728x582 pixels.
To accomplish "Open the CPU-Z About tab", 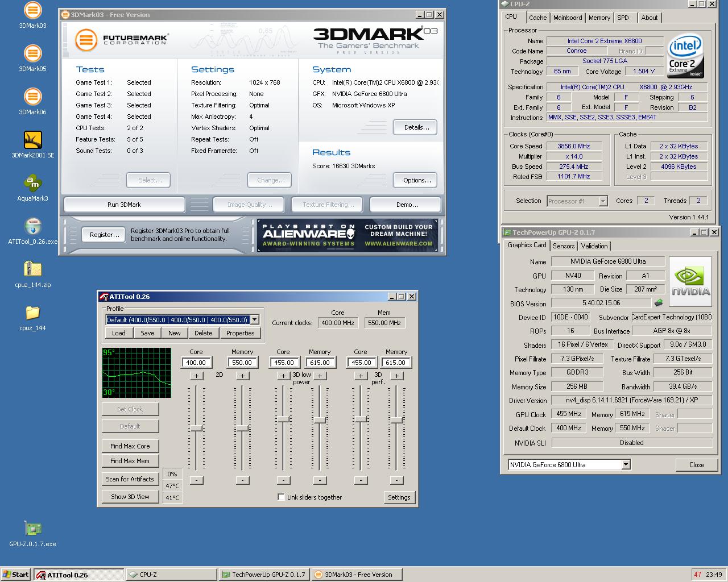I will click(650, 18).
